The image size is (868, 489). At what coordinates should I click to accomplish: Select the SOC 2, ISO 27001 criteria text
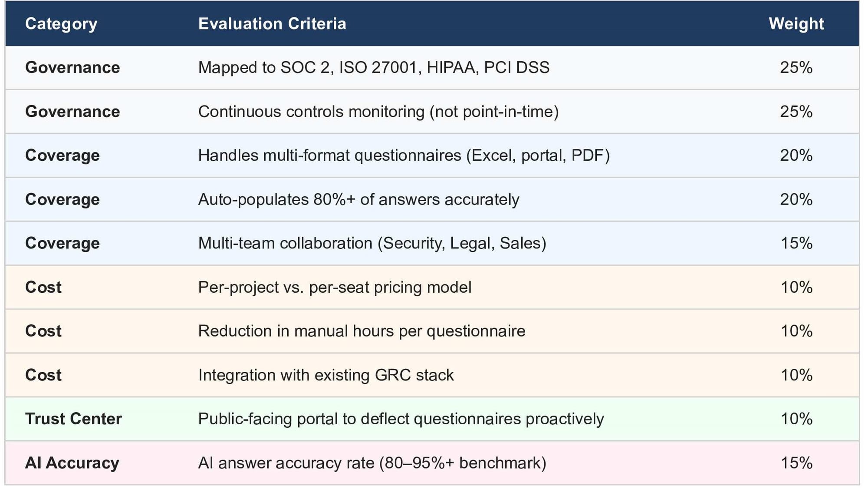click(x=374, y=68)
